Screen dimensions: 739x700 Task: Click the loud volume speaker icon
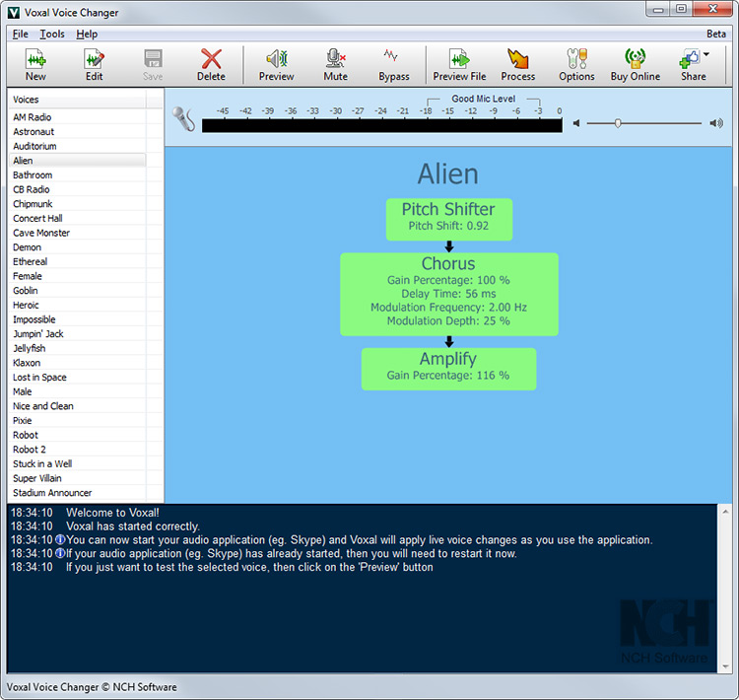(716, 123)
